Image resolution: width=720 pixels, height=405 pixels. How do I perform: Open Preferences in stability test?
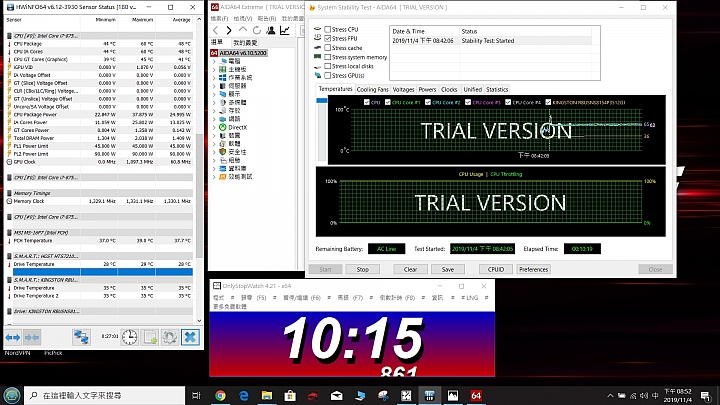533,270
